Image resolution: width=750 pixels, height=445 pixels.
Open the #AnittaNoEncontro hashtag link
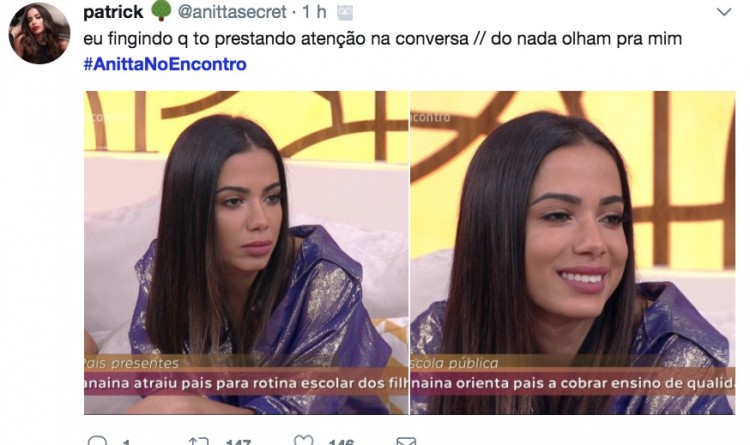click(x=165, y=64)
